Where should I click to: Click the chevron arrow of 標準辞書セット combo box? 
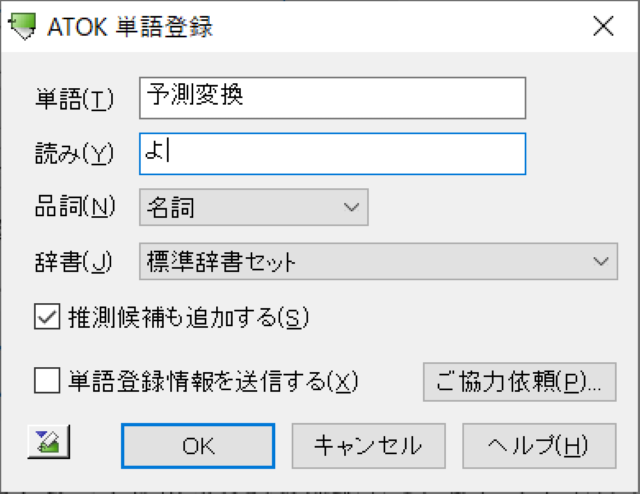tap(601, 261)
